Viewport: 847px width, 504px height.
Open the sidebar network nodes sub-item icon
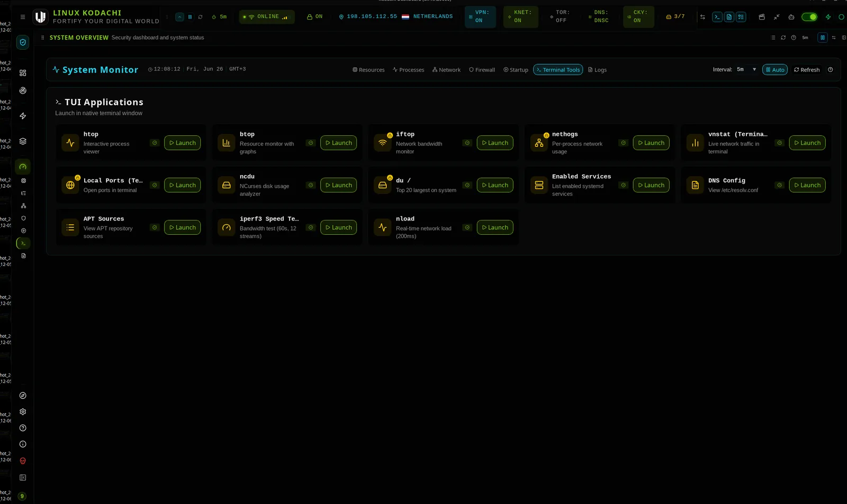[x=23, y=206]
